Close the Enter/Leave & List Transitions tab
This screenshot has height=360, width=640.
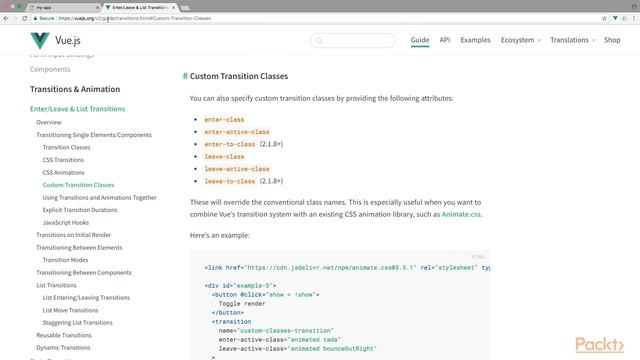pyautogui.click(x=173, y=7)
